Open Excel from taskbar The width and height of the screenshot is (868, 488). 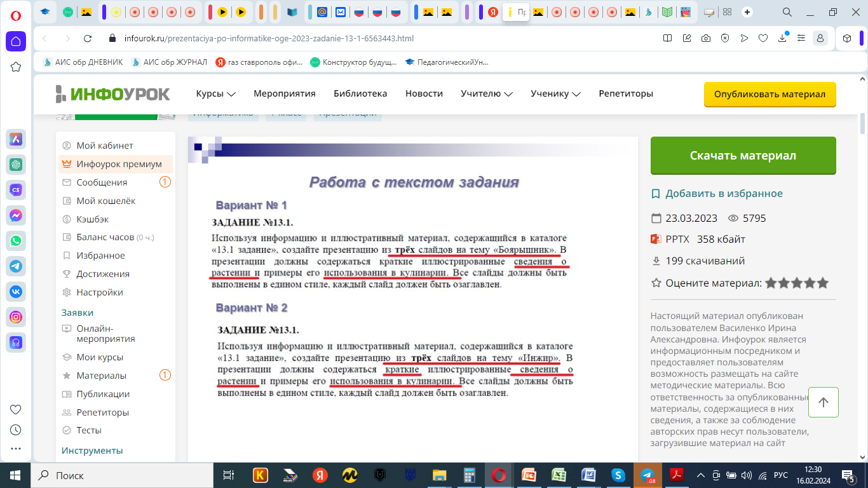click(559, 475)
